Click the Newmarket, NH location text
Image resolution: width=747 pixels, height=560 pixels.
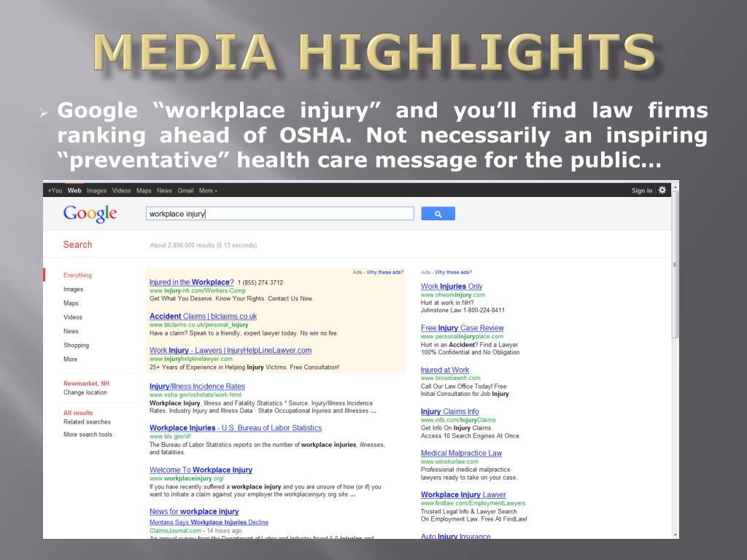pos(86,384)
